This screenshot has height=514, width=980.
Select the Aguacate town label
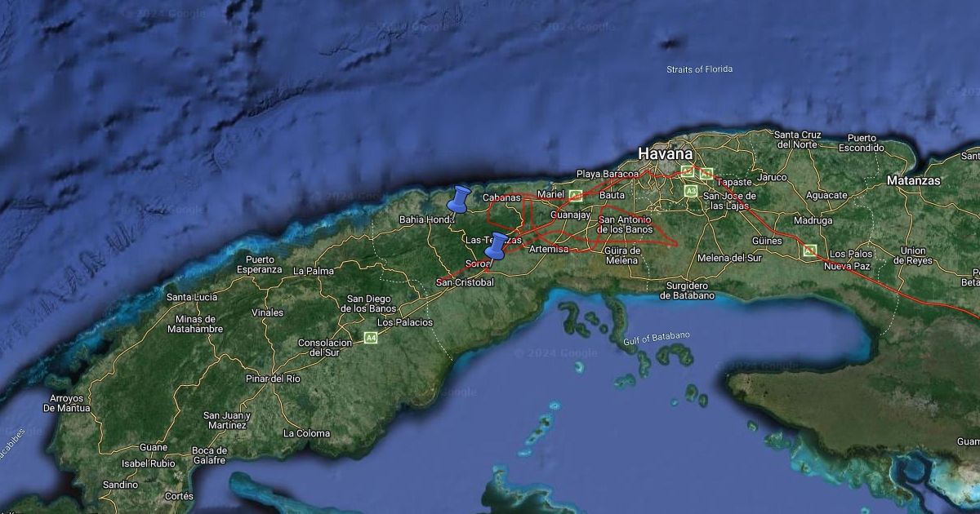pos(826,196)
